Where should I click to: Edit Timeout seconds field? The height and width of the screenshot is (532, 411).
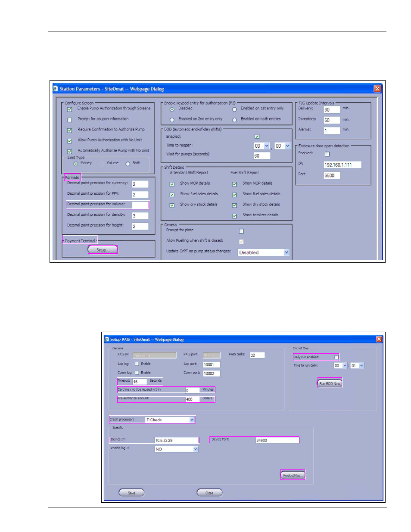coord(140,382)
